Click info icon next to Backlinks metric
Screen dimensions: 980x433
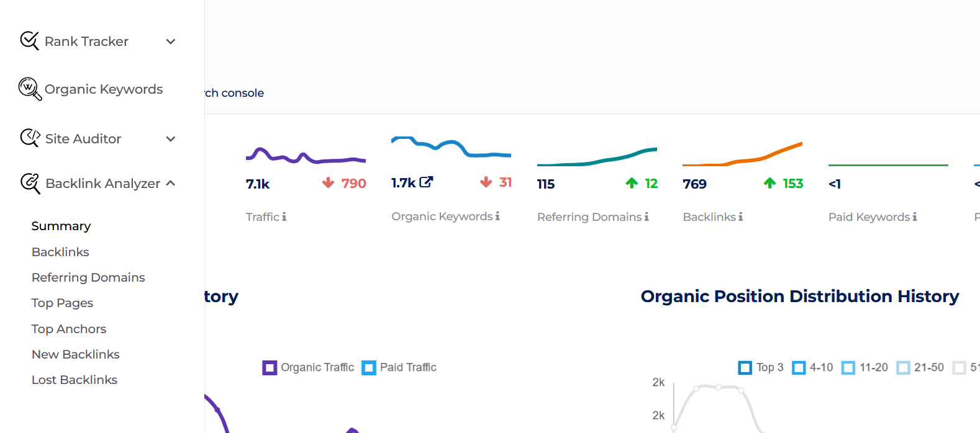(740, 216)
